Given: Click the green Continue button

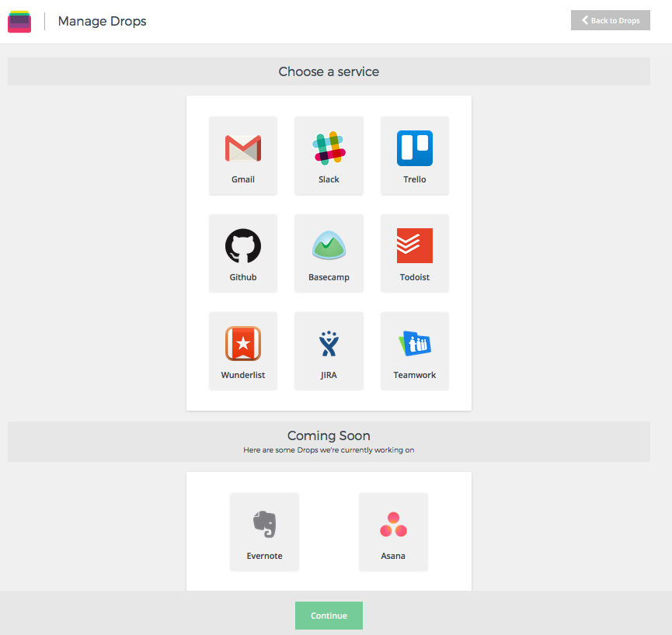Looking at the screenshot, I should [329, 616].
